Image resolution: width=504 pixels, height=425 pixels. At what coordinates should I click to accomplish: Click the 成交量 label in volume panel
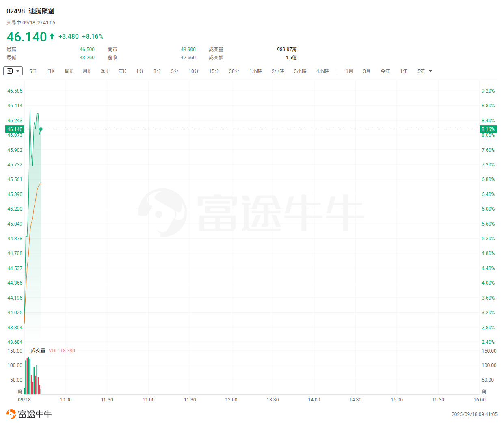pos(38,351)
